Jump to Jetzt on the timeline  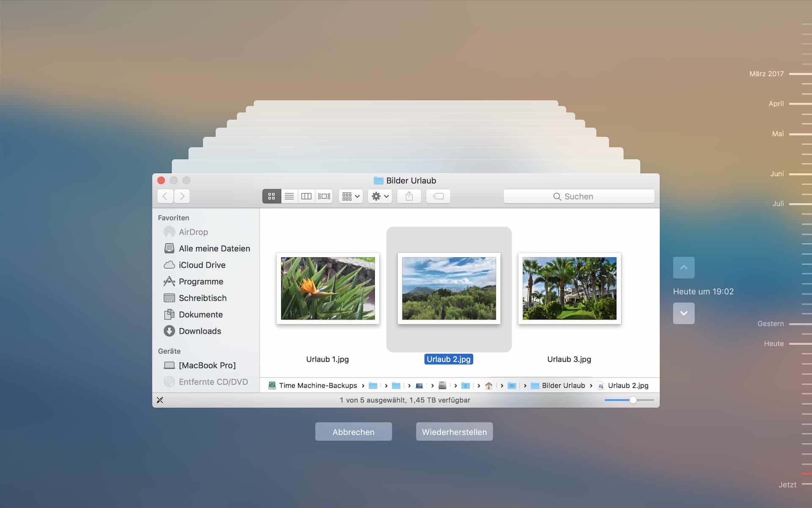(x=787, y=485)
